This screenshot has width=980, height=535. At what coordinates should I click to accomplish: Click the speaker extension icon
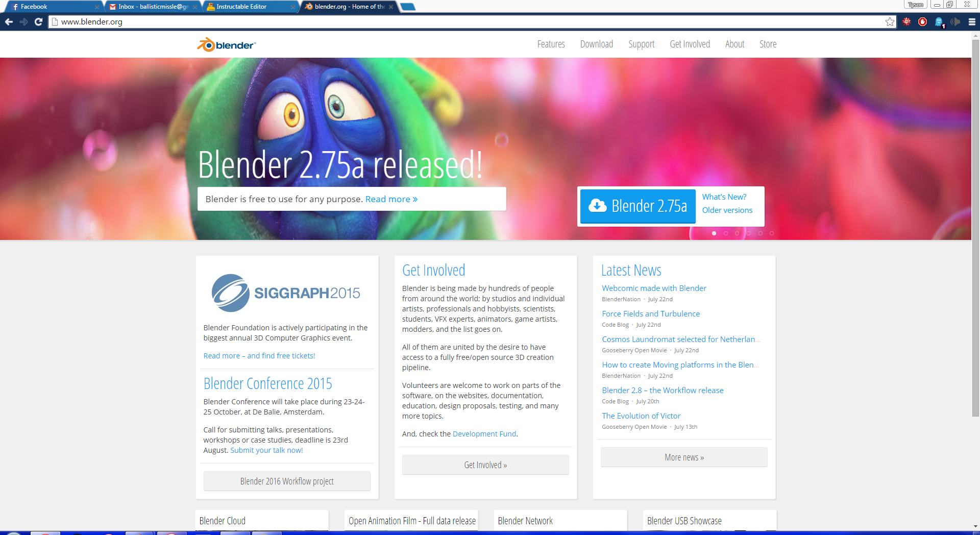[955, 22]
